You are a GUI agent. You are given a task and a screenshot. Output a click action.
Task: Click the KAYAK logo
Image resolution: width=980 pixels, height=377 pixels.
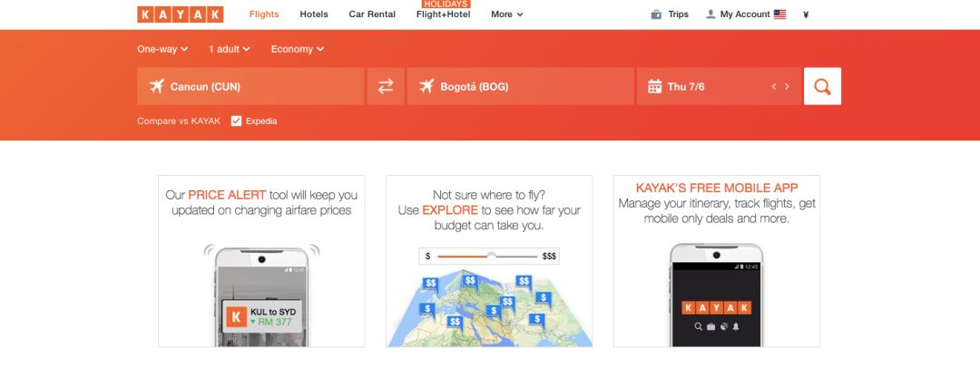pyautogui.click(x=180, y=14)
